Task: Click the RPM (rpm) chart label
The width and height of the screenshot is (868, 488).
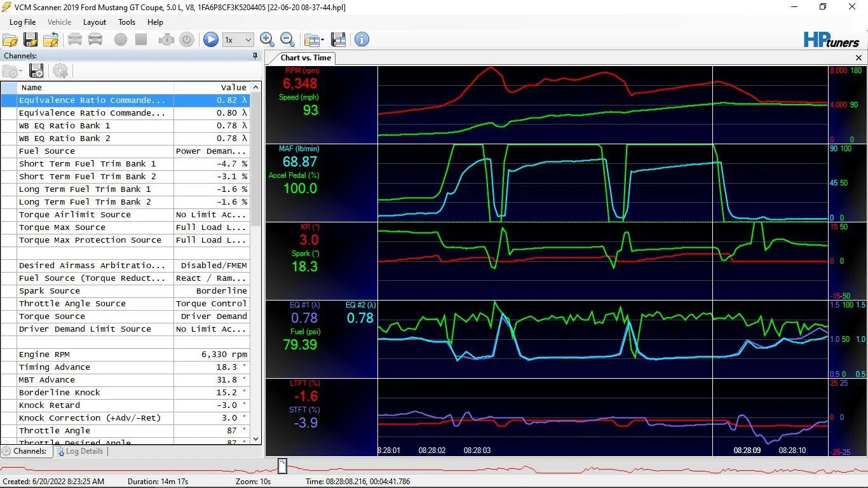Action: [x=302, y=71]
